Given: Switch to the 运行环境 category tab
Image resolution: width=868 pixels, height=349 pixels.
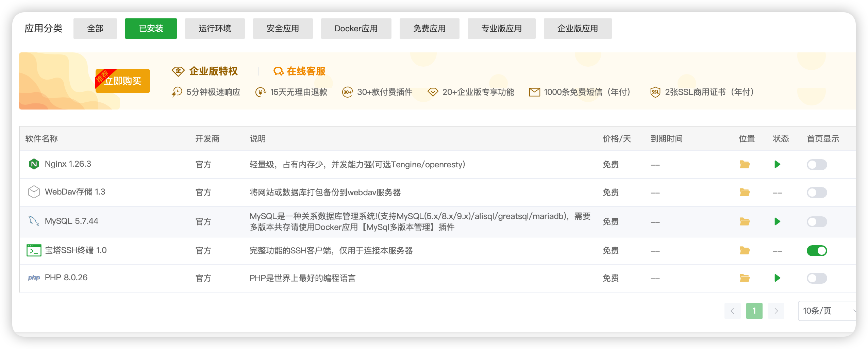Looking at the screenshot, I should (x=215, y=29).
